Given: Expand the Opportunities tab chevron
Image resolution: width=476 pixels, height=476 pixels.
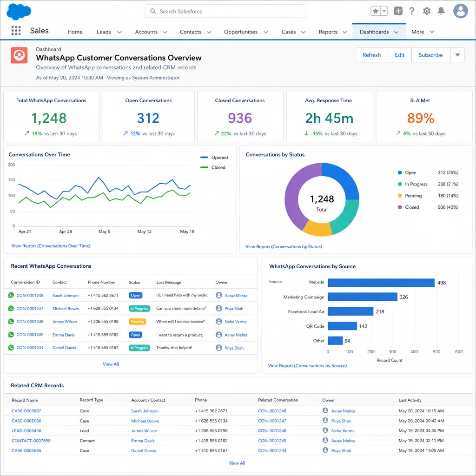Looking at the screenshot, I should coord(265,32).
